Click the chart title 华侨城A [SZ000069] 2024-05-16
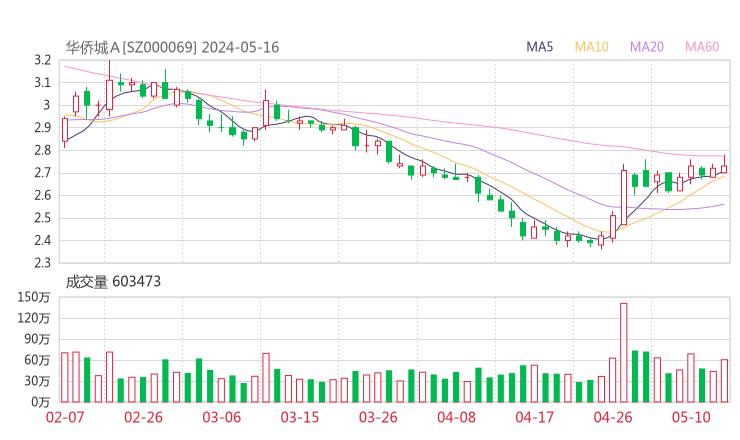 tap(172, 47)
